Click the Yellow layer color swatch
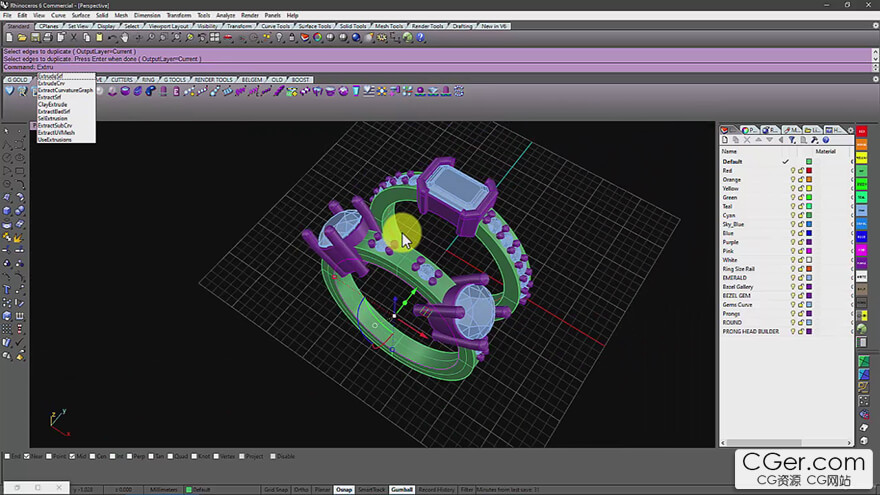 pos(809,189)
